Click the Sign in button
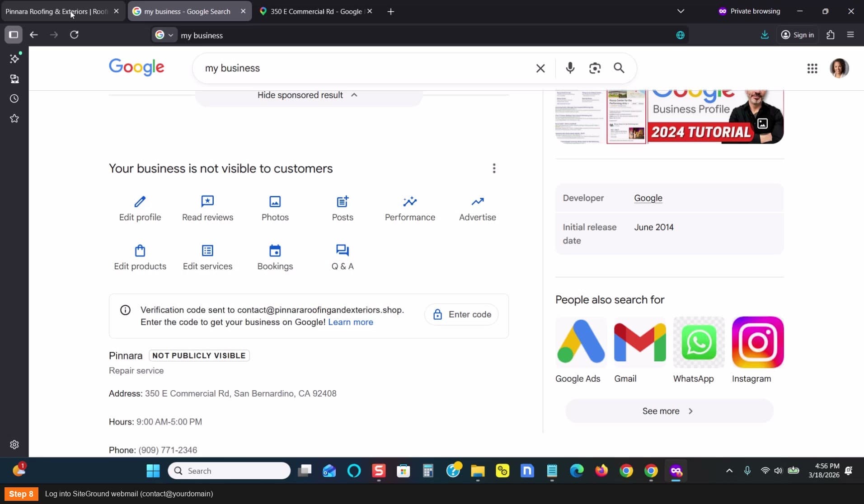The image size is (864, 504). click(797, 35)
